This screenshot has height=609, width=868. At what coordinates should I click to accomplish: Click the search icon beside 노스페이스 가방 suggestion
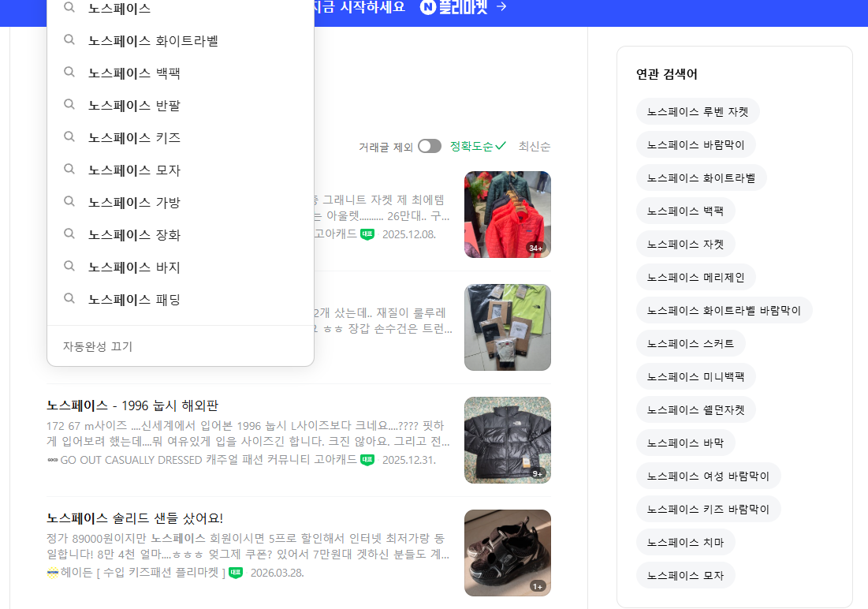pyautogui.click(x=69, y=201)
